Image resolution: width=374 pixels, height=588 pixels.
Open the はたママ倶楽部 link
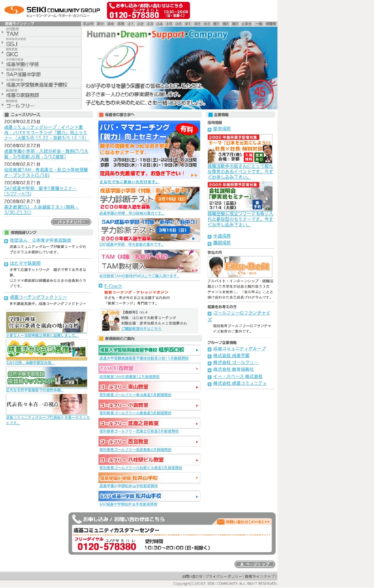pos(25,263)
